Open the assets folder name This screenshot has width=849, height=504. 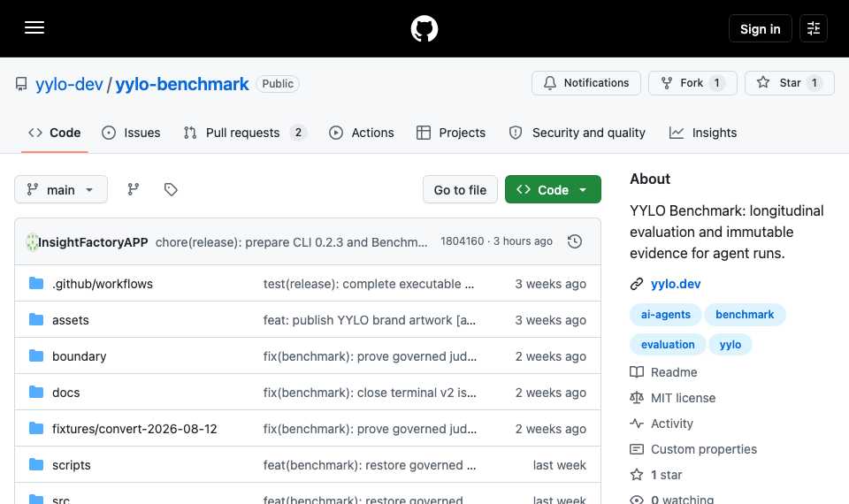pos(71,320)
